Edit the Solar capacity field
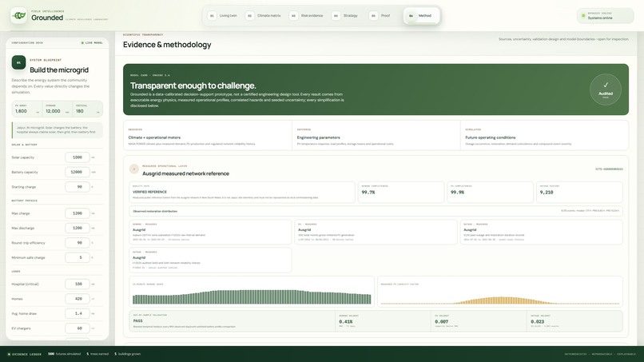The height and width of the screenshot is (362, 644). [78, 157]
